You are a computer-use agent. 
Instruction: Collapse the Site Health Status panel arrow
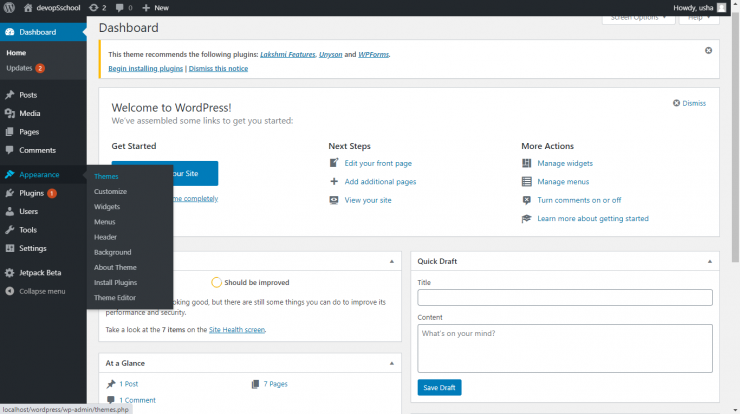point(391,262)
